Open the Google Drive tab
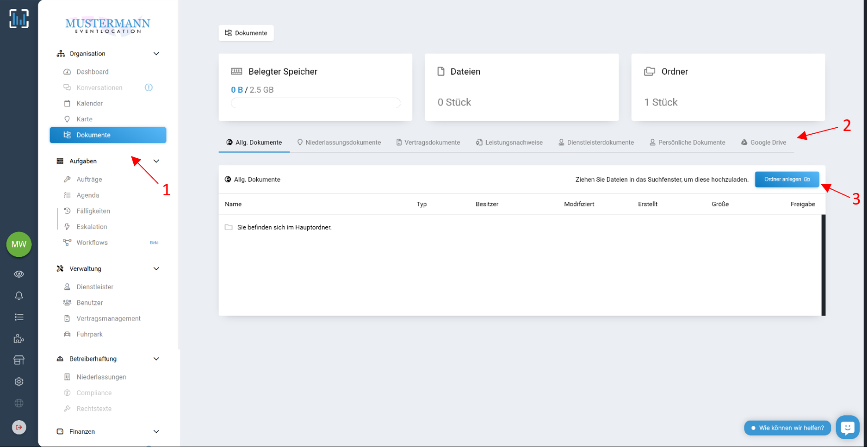868x448 pixels. [x=764, y=143]
